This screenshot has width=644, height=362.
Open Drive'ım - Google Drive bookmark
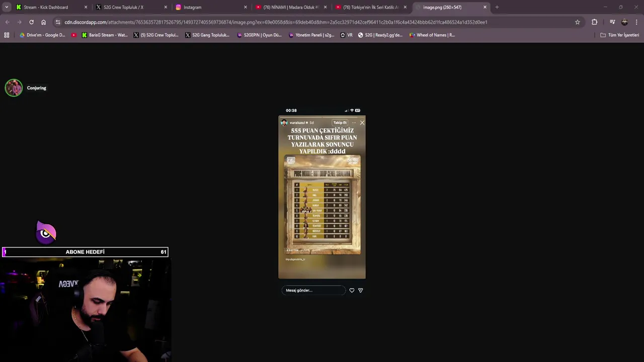(x=42, y=35)
